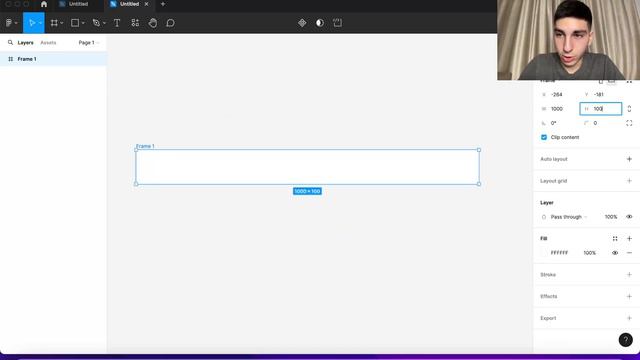
Task: Open the Pass through blend mode dropdown
Action: pyautogui.click(x=569, y=217)
